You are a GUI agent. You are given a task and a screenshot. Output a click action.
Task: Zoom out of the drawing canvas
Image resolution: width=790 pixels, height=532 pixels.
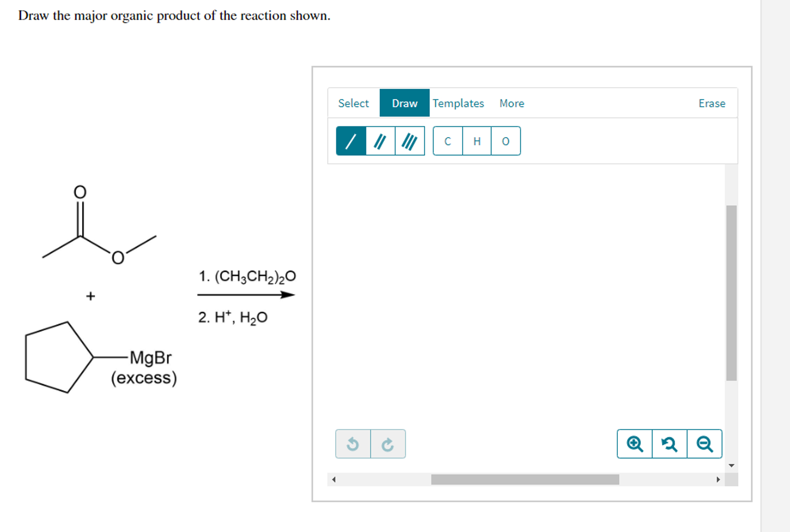(x=704, y=444)
